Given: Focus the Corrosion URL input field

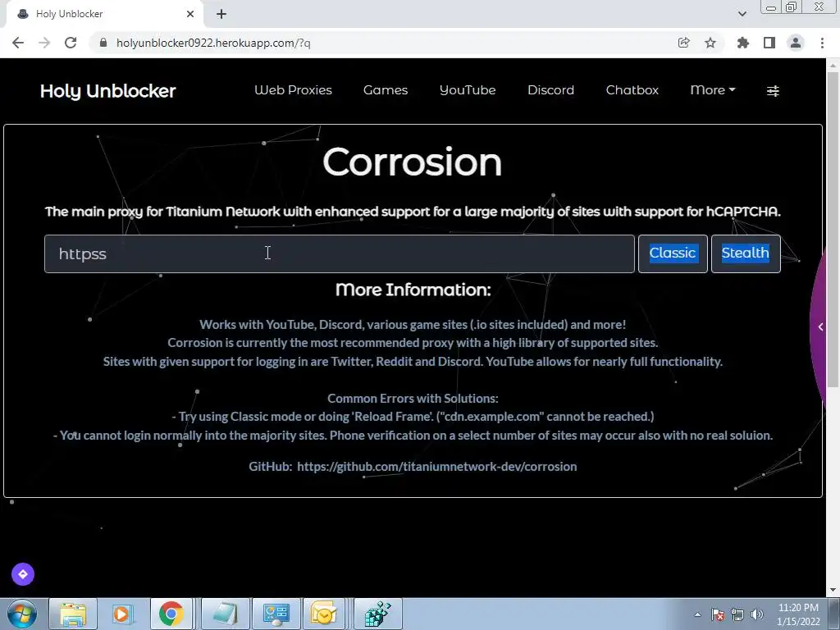Looking at the screenshot, I should 340,254.
